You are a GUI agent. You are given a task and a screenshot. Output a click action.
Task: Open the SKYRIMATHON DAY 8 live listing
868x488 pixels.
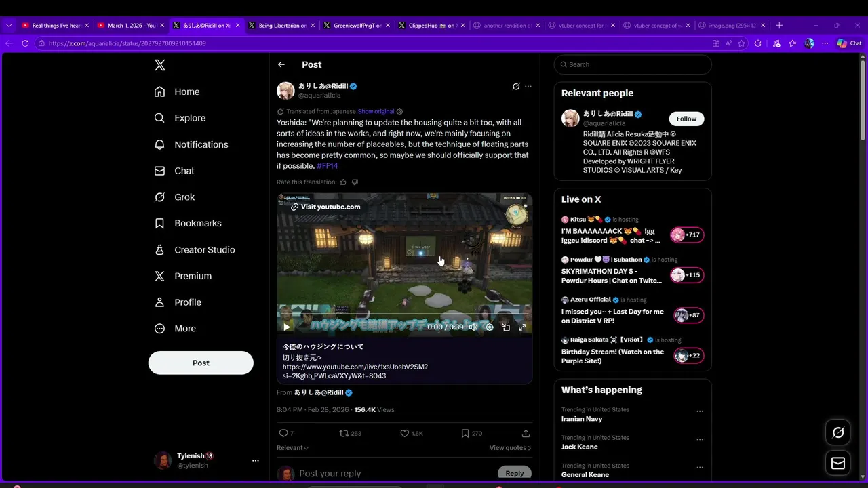pos(633,272)
